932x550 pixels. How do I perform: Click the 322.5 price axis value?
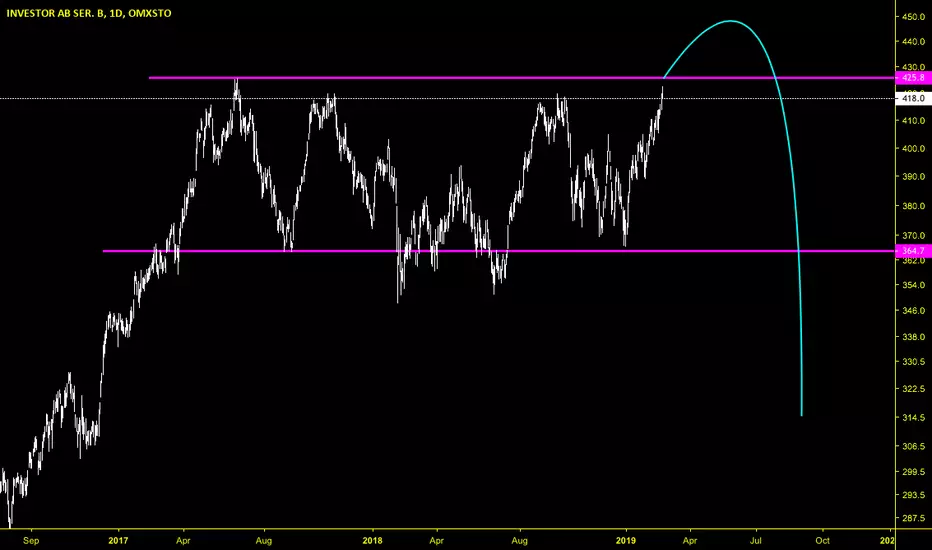pos(914,389)
